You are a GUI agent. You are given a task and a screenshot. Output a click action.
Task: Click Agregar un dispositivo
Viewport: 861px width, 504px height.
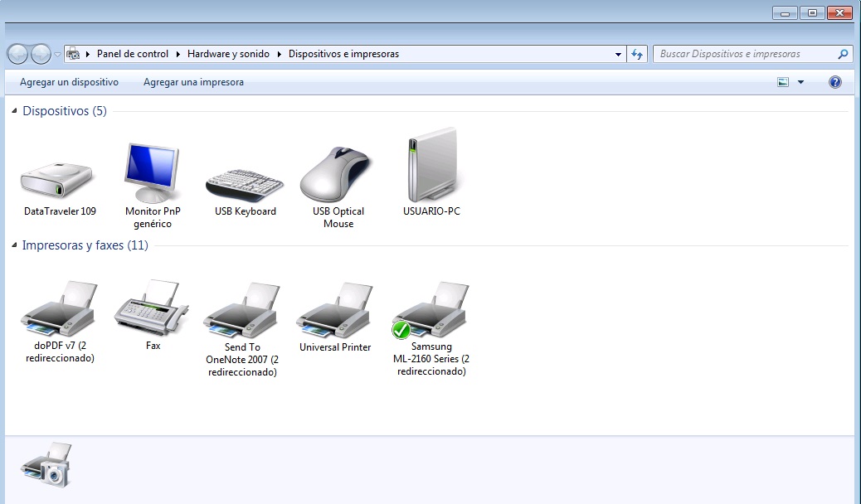point(69,82)
